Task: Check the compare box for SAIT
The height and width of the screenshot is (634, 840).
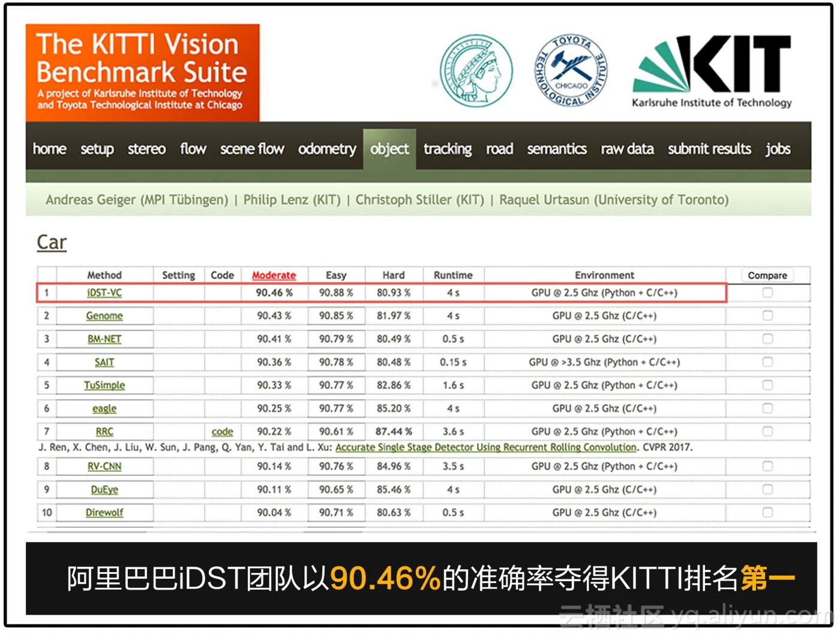Action: tap(767, 361)
